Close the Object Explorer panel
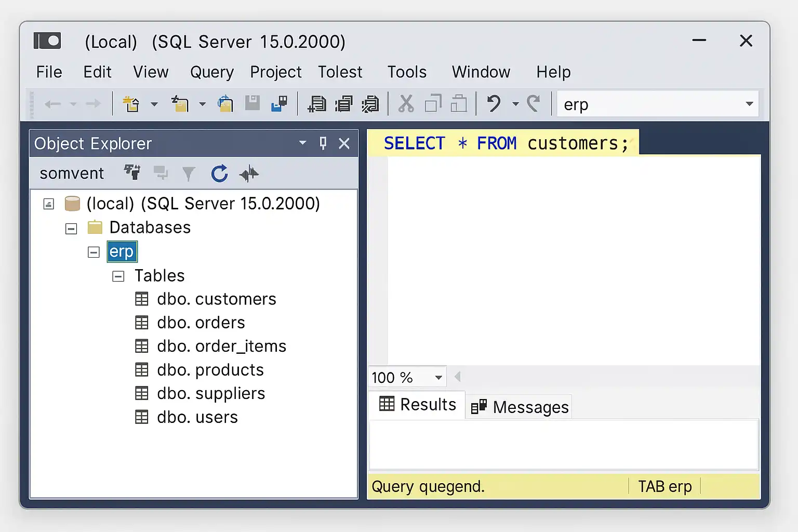Viewport: 798px width, 532px height. pos(344,143)
